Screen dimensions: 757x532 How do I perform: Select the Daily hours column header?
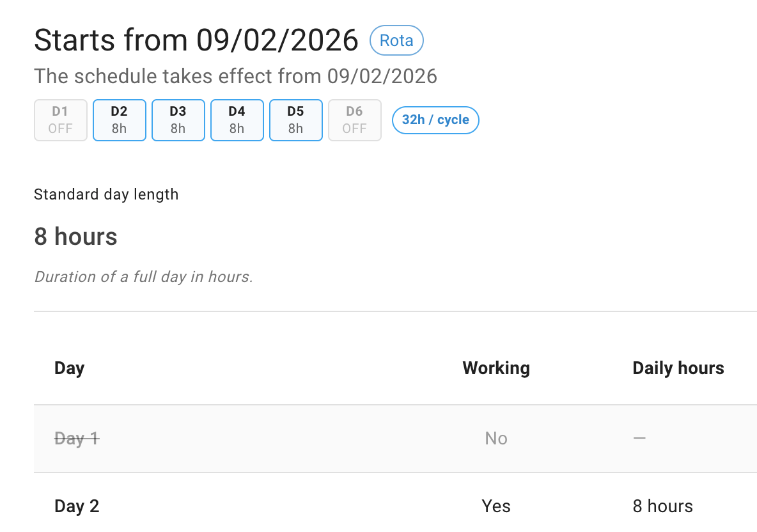coord(678,368)
